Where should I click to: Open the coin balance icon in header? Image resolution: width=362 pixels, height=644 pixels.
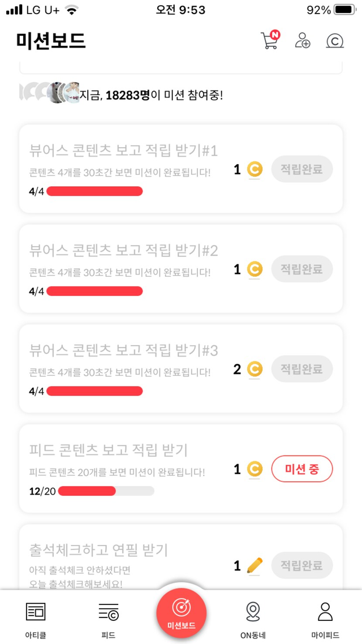pos(335,41)
